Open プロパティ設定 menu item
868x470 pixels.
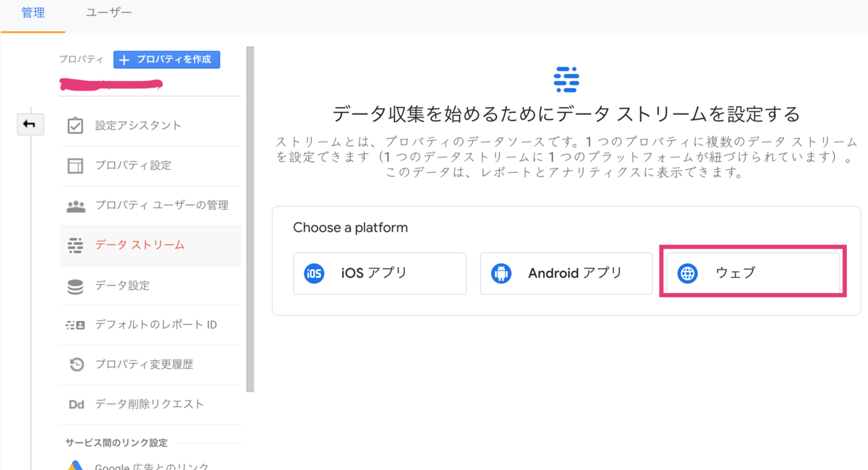[x=133, y=166]
